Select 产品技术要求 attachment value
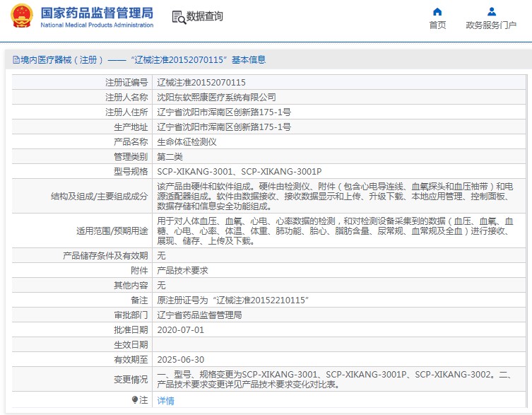The width and height of the screenshot is (532, 415). (x=182, y=271)
